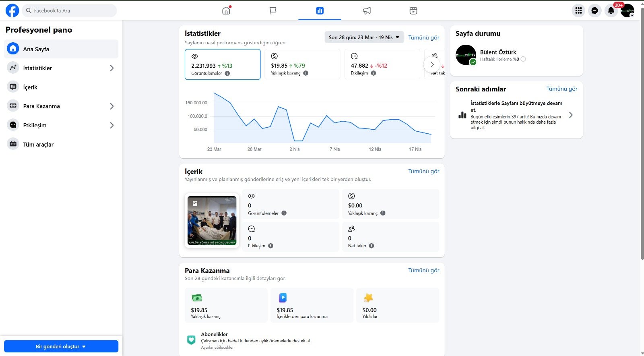Open the Ads megaphone icon
The width and height of the screenshot is (644, 356).
(x=367, y=10)
